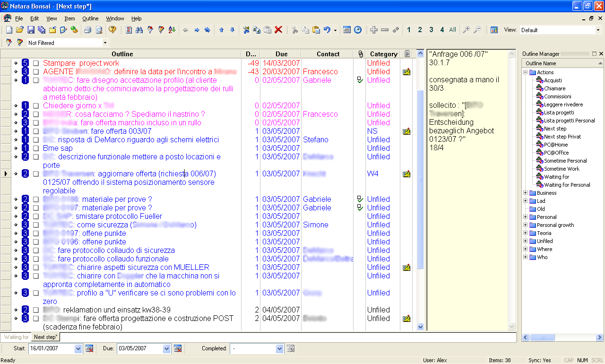
Task: Move item up with the blue up arrow
Action: tap(221, 30)
